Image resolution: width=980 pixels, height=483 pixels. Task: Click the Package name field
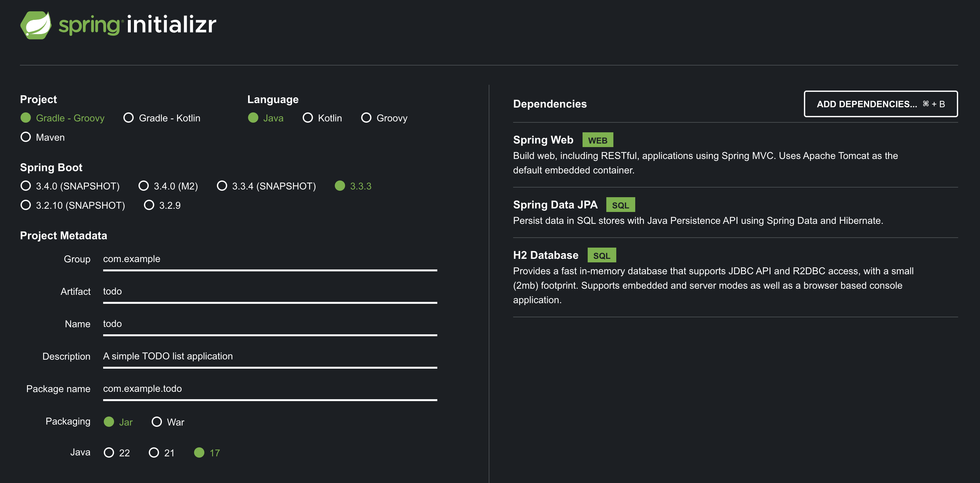(x=270, y=389)
